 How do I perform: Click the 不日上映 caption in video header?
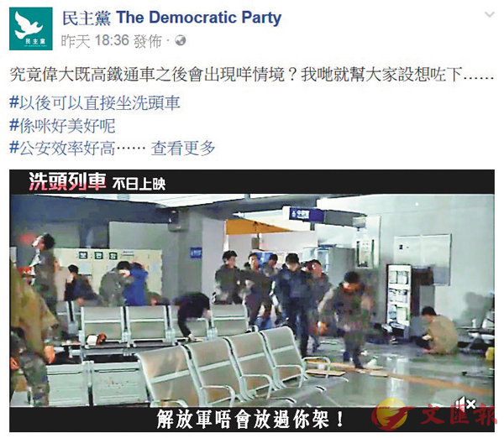click(x=139, y=184)
